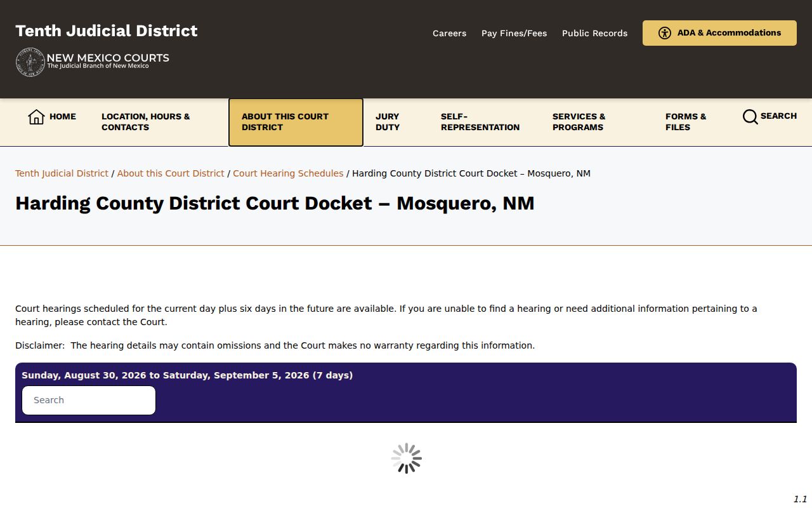The width and height of the screenshot is (812, 508).
Task: Click the New Mexico Courts seal logo
Action: [30, 62]
